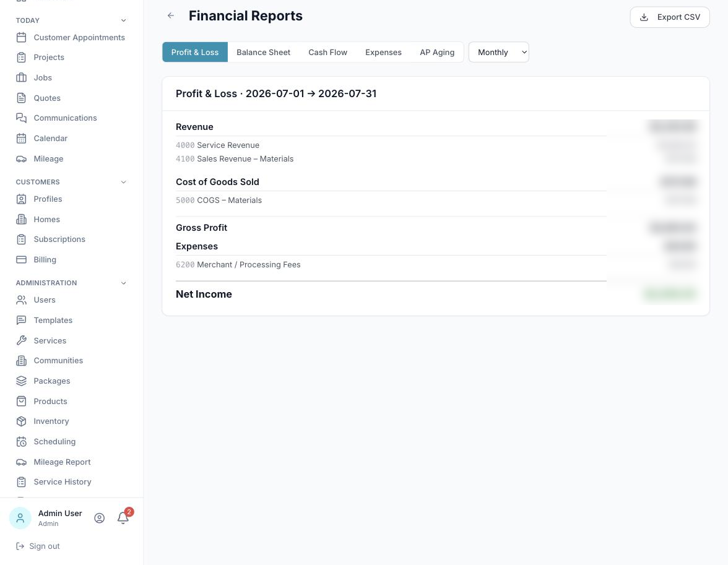Open notifications bell with badge
This screenshot has width=728, height=565.
(x=123, y=517)
